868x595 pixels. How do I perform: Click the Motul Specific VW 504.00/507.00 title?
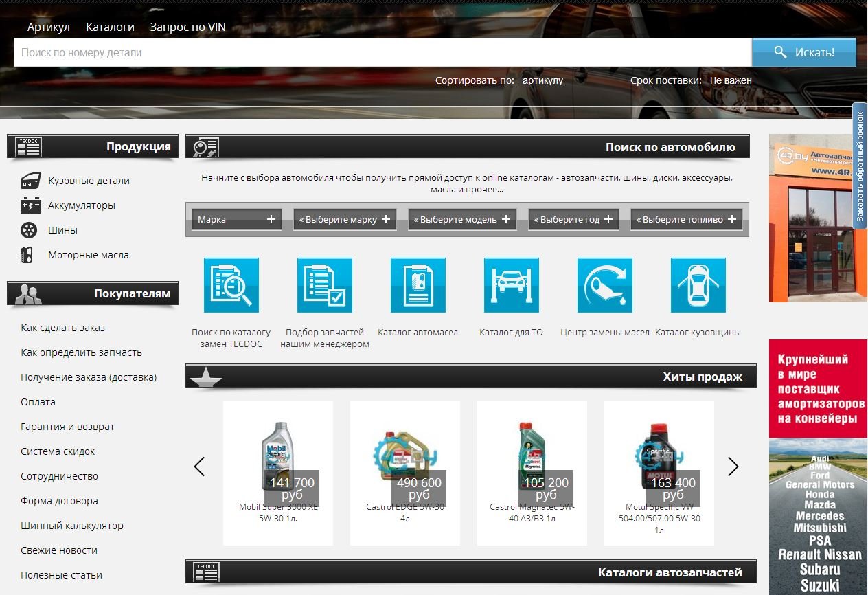coord(659,519)
